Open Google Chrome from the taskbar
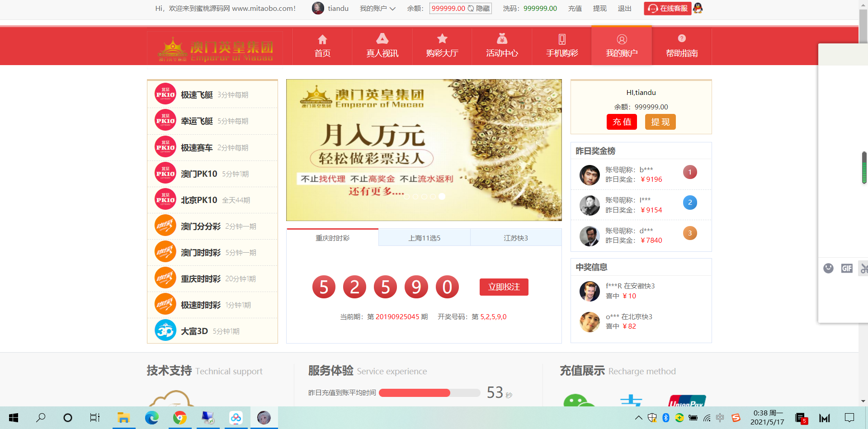This screenshot has height=429, width=868. pyautogui.click(x=180, y=418)
